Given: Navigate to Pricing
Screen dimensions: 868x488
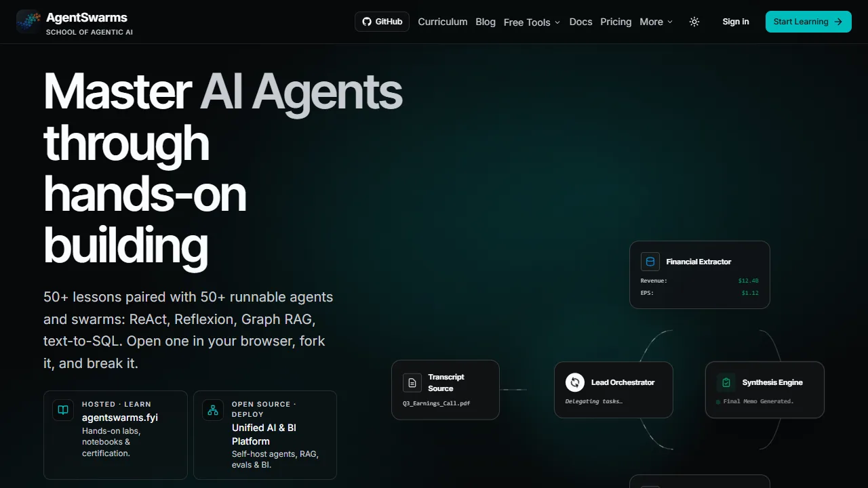Looking at the screenshot, I should pyautogui.click(x=616, y=22).
